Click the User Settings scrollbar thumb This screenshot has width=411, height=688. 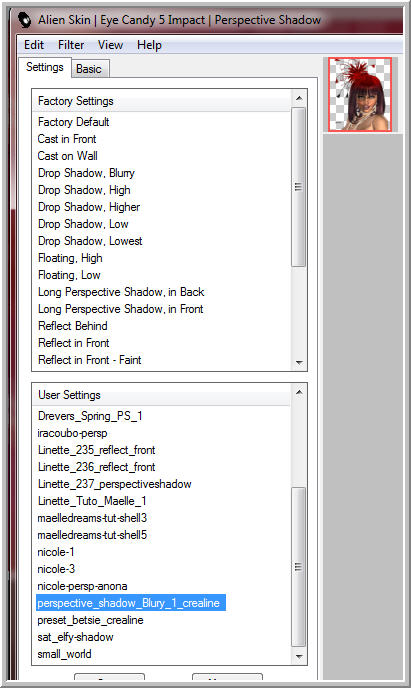(x=299, y=567)
